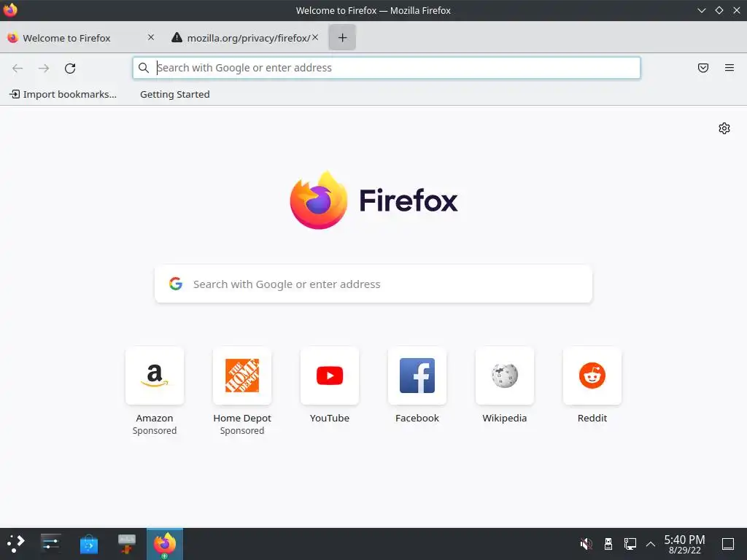Close the mozilla.org/privacy/firefox tab

[315, 37]
